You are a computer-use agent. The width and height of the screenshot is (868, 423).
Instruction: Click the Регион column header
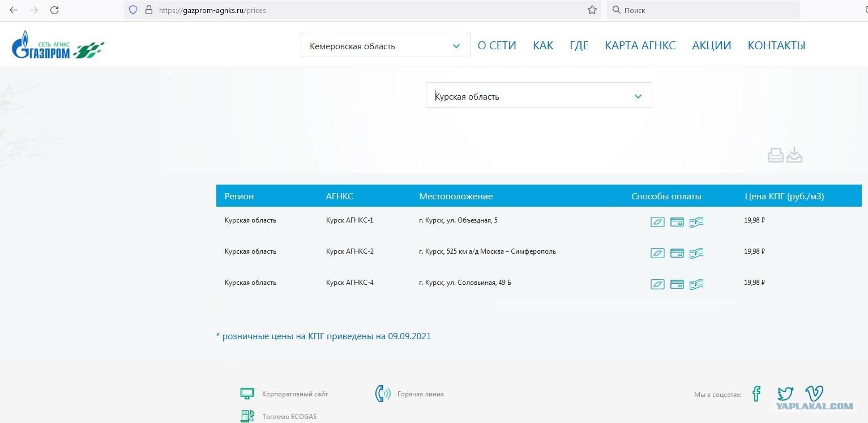(239, 196)
